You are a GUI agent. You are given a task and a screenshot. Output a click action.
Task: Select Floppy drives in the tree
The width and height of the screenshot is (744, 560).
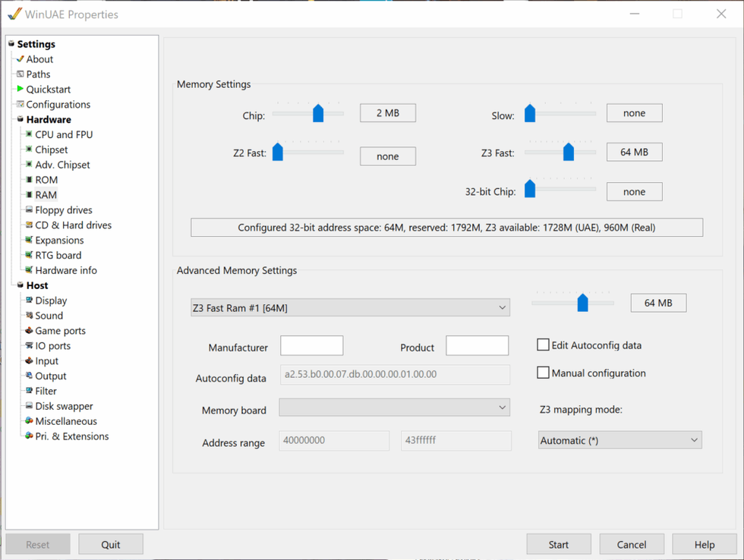(x=64, y=209)
